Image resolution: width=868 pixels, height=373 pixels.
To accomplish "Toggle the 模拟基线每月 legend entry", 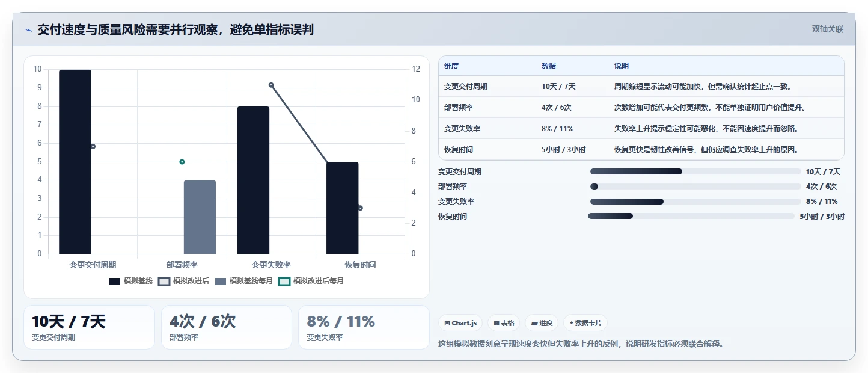I will (x=244, y=281).
